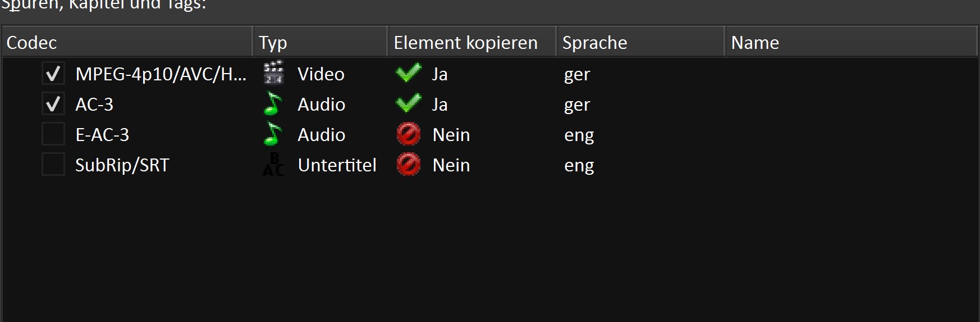Sort tracks by the Typ column header
The height and width of the screenshot is (322, 980).
pyautogui.click(x=320, y=43)
